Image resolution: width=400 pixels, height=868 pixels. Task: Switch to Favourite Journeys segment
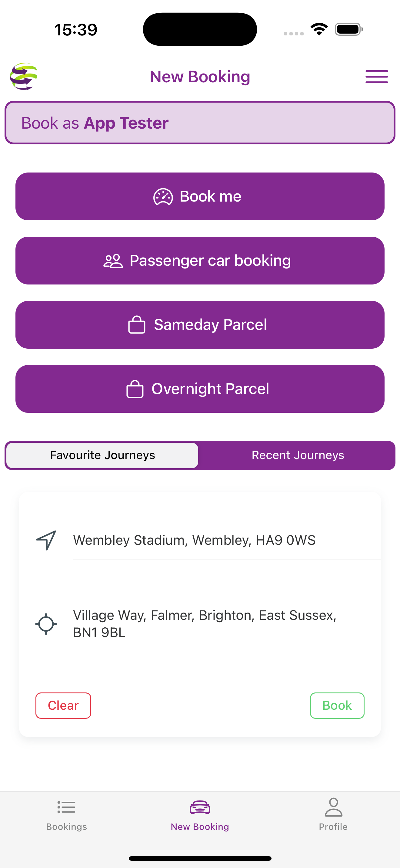pos(102,455)
